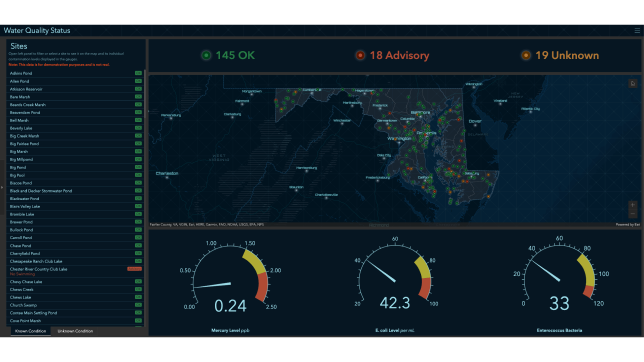Zoom out on the map

[632, 214]
